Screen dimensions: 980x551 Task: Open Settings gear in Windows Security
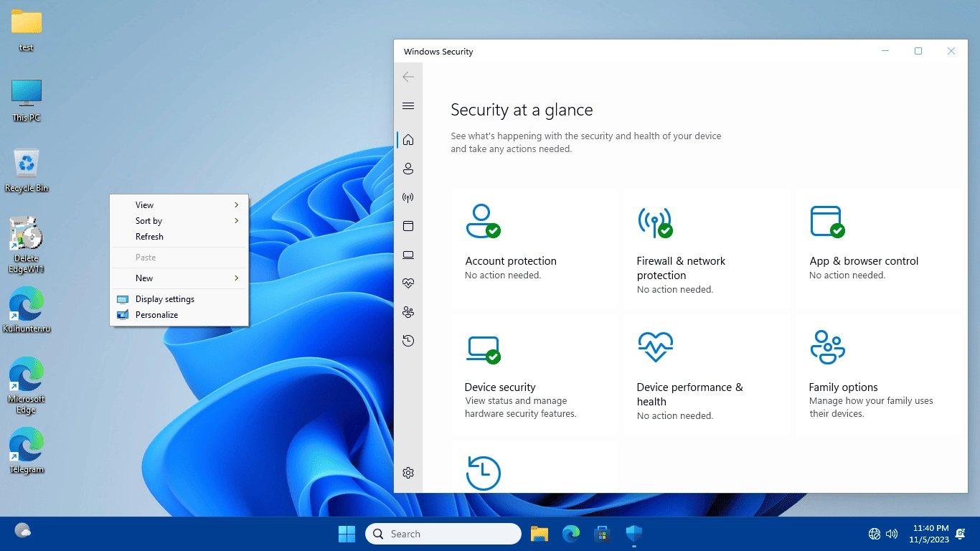click(x=408, y=473)
